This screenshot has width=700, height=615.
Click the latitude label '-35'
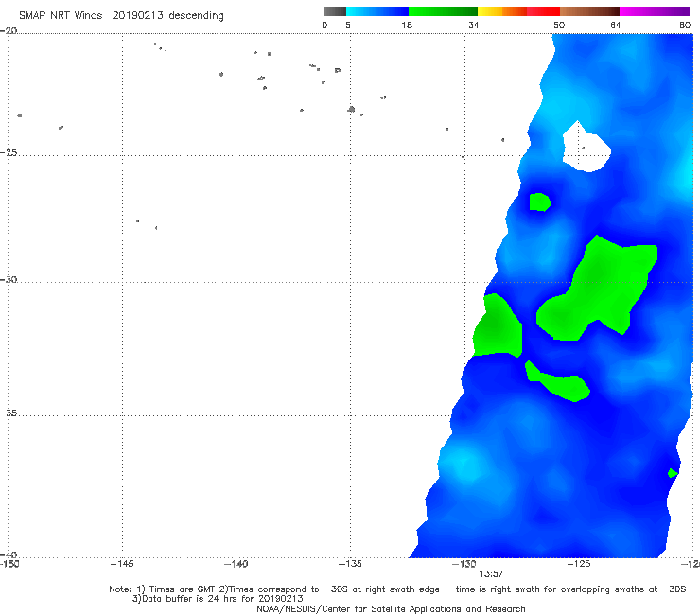9,413
